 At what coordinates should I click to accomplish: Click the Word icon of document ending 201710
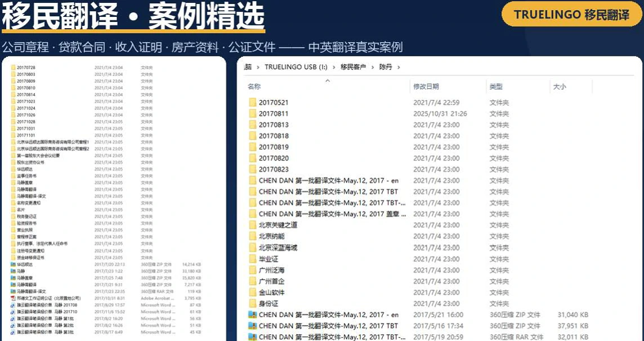(x=13, y=311)
